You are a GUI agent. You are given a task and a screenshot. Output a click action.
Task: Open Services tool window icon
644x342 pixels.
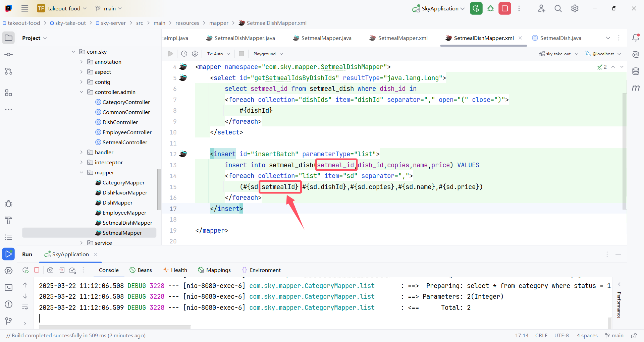9,271
